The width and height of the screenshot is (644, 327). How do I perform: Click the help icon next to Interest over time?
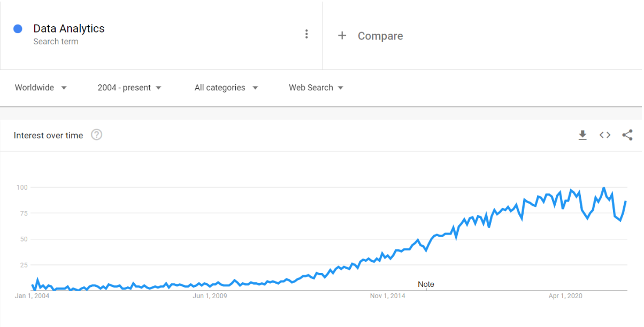coord(96,135)
